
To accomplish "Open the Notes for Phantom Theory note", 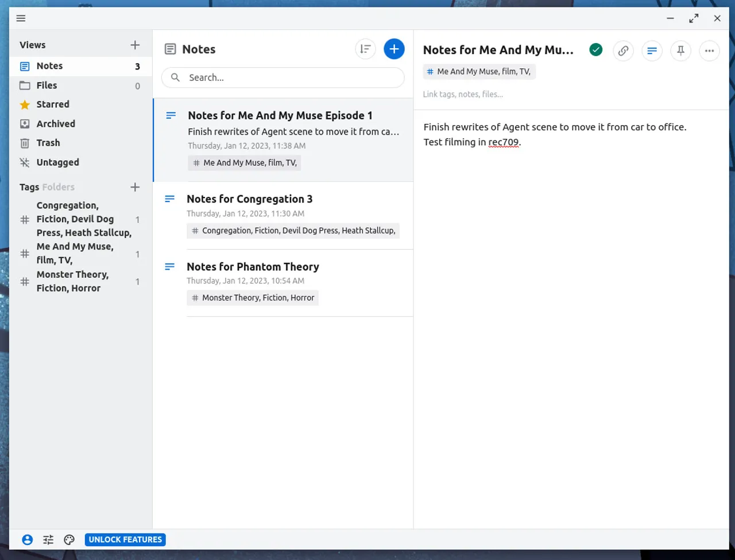I will [253, 267].
